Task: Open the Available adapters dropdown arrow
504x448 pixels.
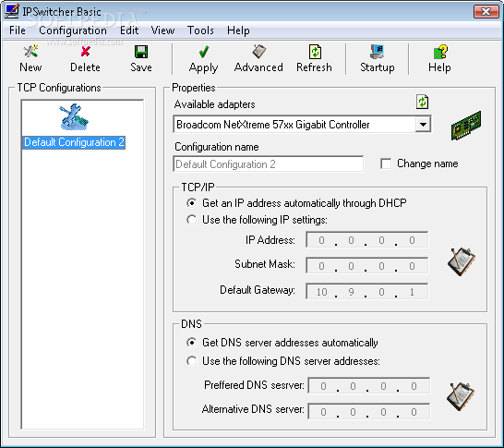Action: [x=423, y=124]
